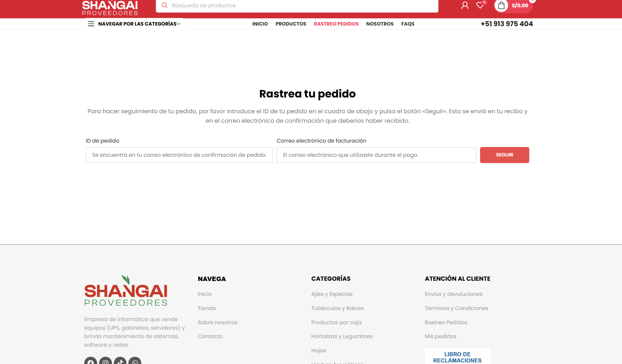Open the wishlist heart icon
Screen dimensions: 622x364
click(480, 5)
